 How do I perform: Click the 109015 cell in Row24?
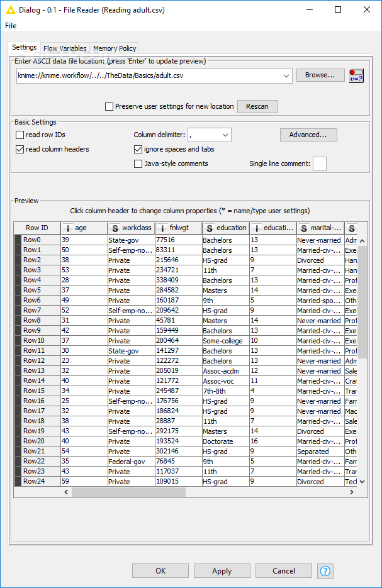point(179,482)
